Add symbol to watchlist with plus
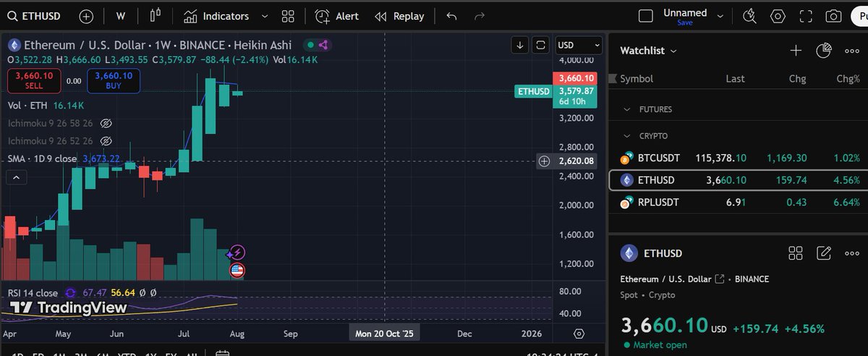Image resolution: width=868 pixels, height=356 pixels. point(796,51)
